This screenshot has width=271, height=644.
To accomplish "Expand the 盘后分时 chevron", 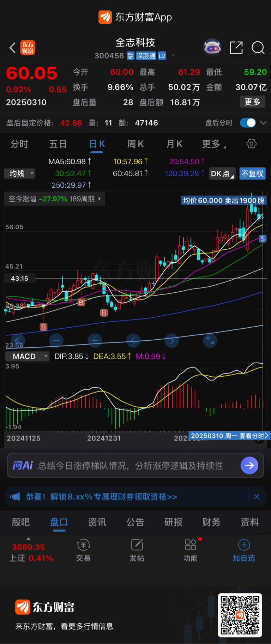I will pyautogui.click(x=263, y=123).
